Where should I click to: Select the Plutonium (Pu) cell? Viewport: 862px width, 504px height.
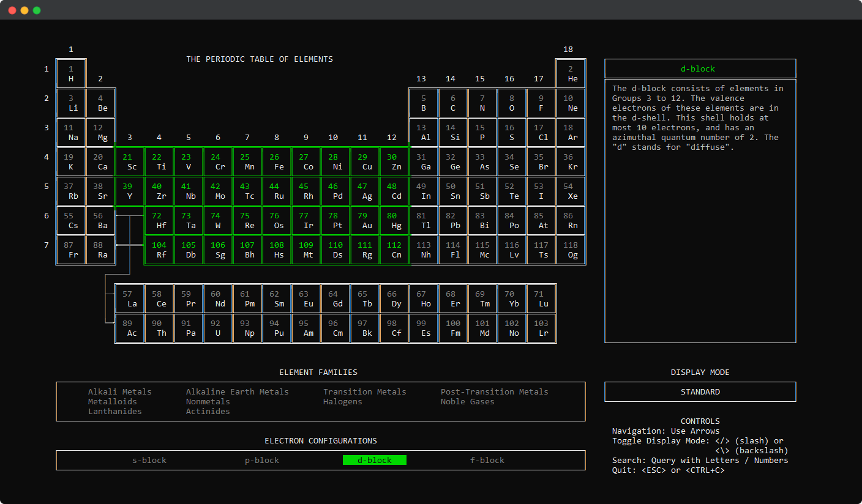click(277, 328)
